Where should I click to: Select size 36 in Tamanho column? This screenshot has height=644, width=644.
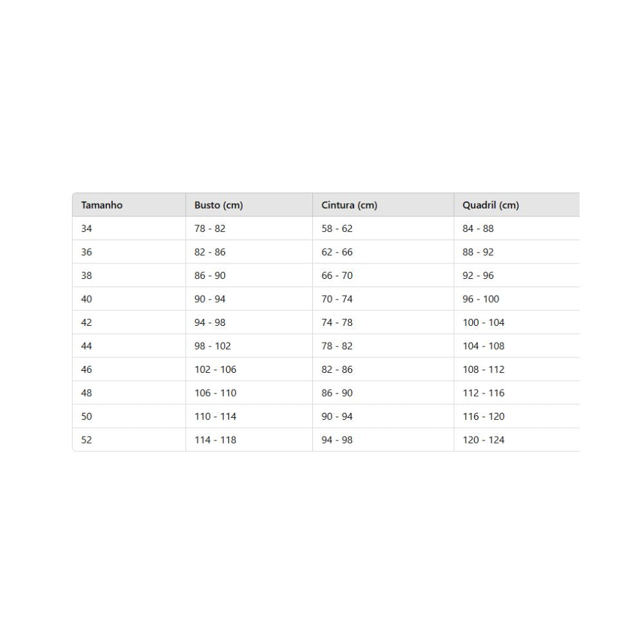tap(87, 252)
